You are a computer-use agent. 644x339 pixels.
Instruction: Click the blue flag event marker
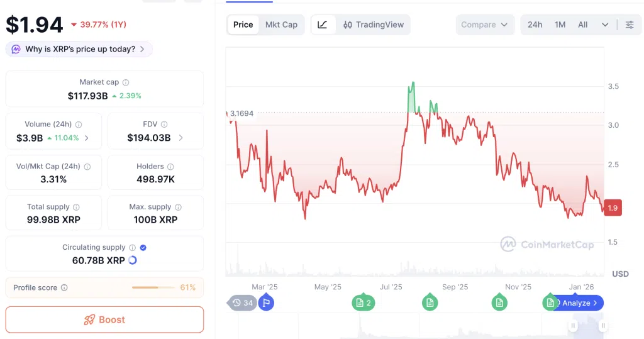[x=266, y=303]
